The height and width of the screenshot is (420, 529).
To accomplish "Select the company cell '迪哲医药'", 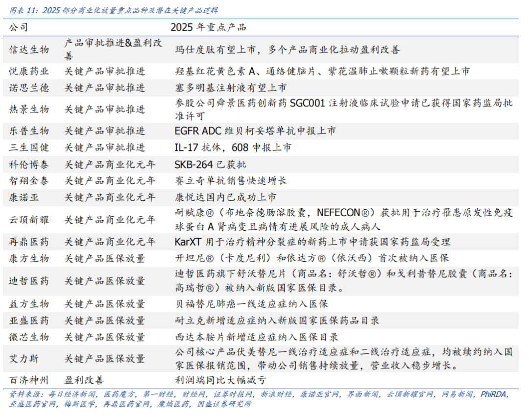I will pyautogui.click(x=29, y=281).
